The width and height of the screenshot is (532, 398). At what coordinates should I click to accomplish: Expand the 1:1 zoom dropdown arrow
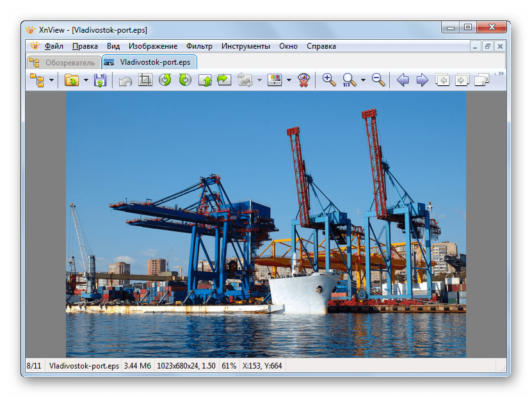click(363, 81)
